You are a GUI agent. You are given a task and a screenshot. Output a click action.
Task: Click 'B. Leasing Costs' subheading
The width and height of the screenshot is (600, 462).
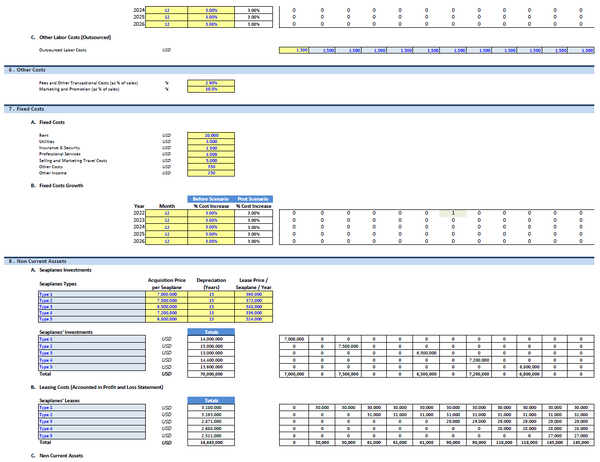click(x=97, y=387)
